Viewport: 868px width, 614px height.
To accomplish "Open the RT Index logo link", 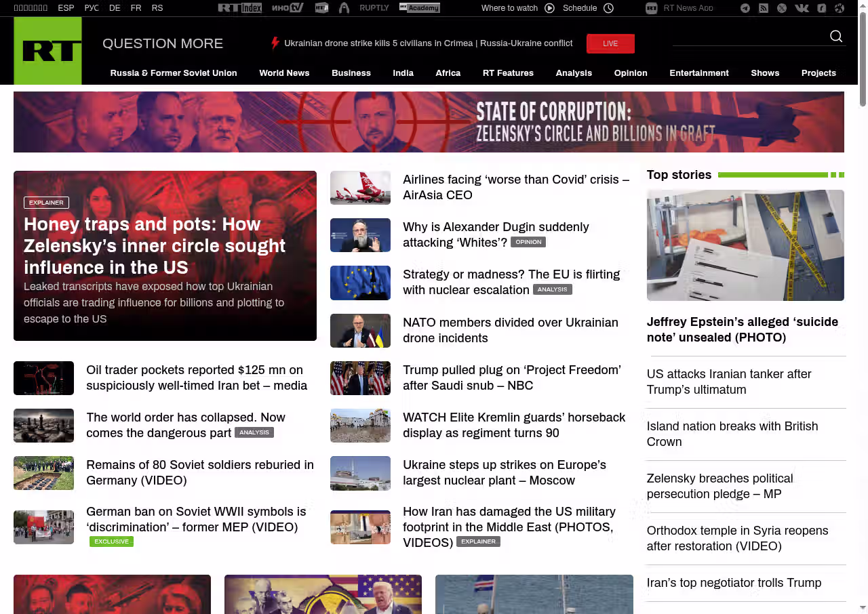I will point(240,8).
